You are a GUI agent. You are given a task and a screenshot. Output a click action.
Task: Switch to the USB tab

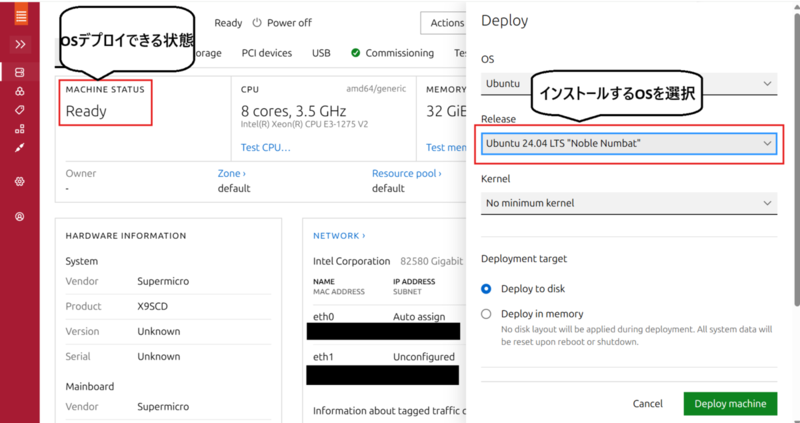point(321,53)
